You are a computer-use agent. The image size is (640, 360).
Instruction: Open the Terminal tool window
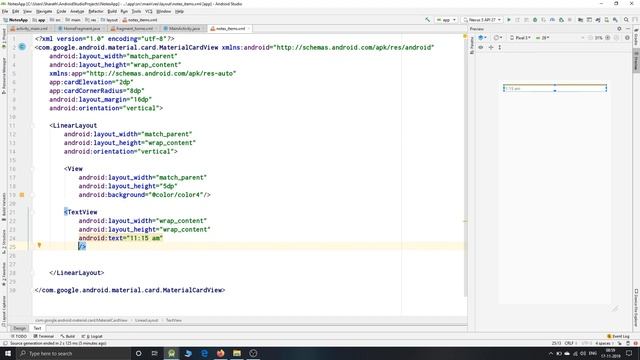tap(44, 336)
